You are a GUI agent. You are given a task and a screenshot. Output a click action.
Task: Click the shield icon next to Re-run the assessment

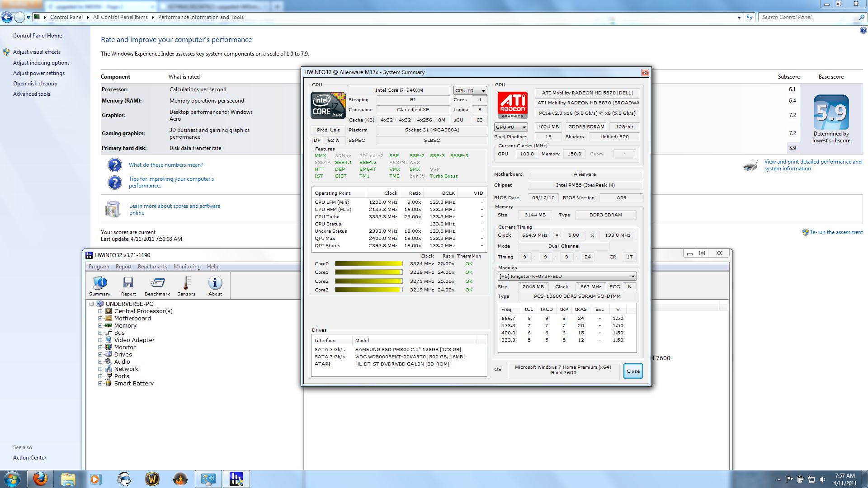[805, 232]
